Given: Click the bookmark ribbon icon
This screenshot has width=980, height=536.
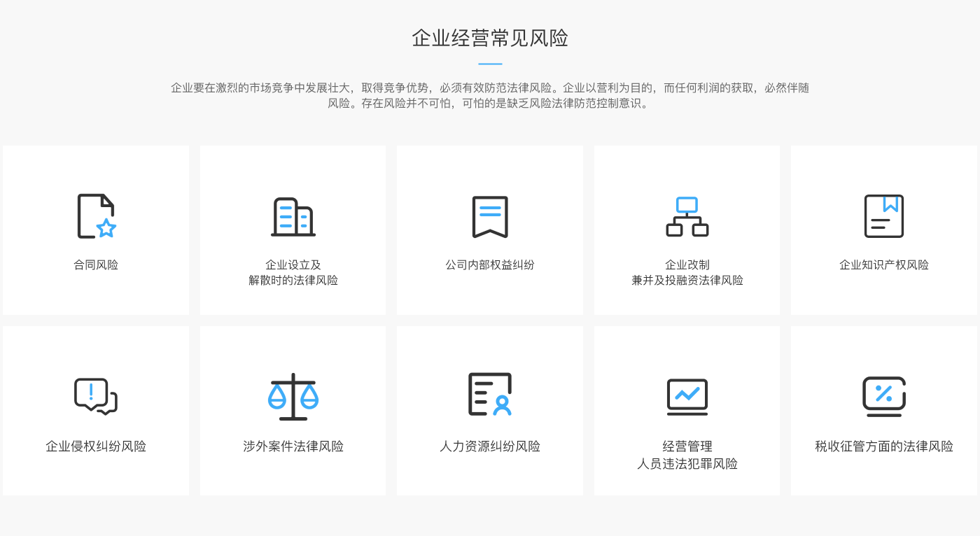Looking at the screenshot, I should tap(490, 217).
